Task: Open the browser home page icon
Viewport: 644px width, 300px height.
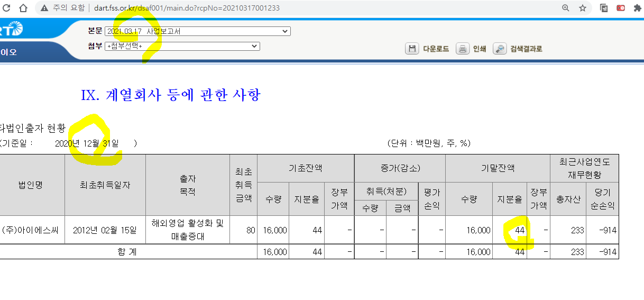Action: tap(23, 8)
